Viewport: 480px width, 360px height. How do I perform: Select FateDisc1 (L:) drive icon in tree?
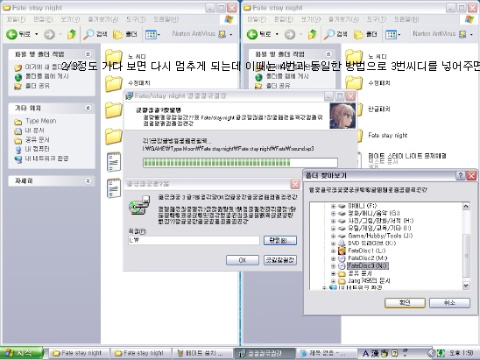342,251
